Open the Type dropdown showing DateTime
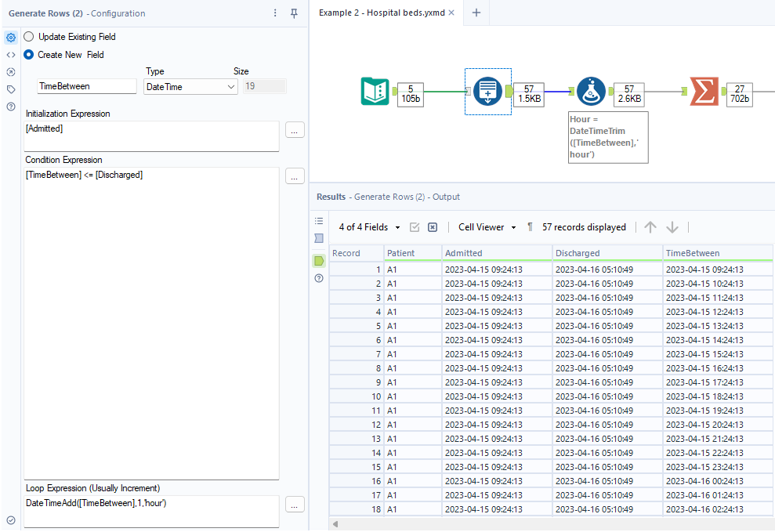The image size is (775, 532). [x=190, y=87]
